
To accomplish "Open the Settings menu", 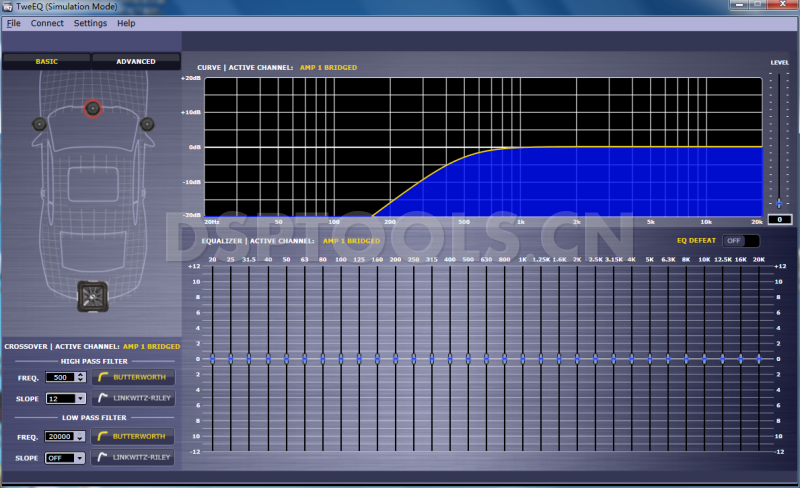I will coord(90,23).
